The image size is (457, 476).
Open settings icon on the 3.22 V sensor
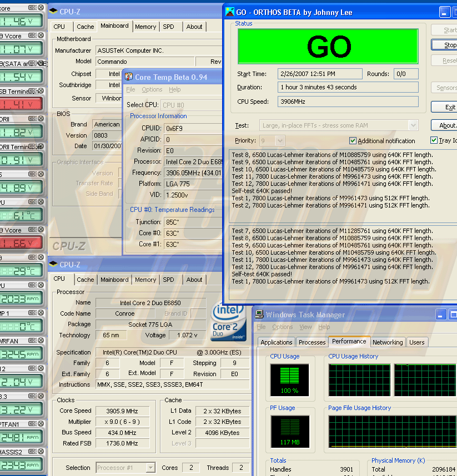click(x=32, y=396)
